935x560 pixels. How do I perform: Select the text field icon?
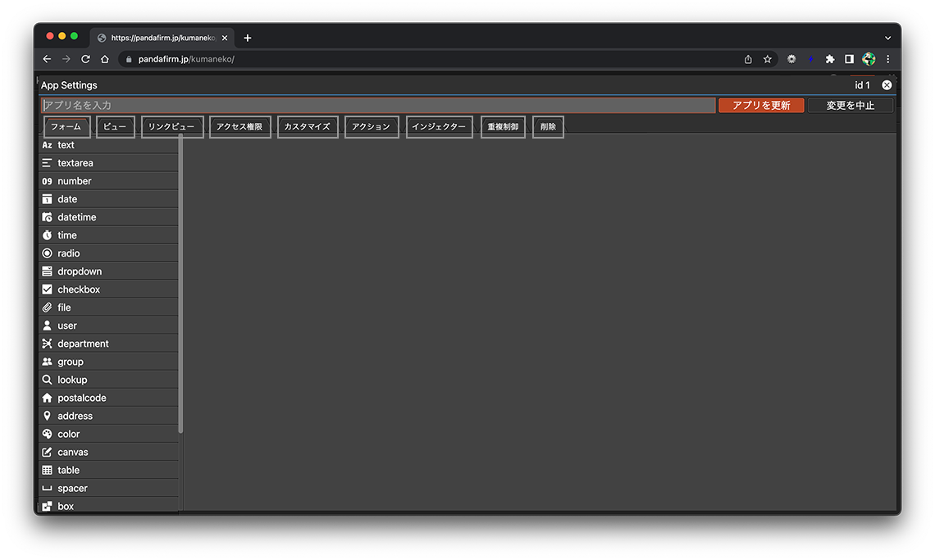click(47, 145)
